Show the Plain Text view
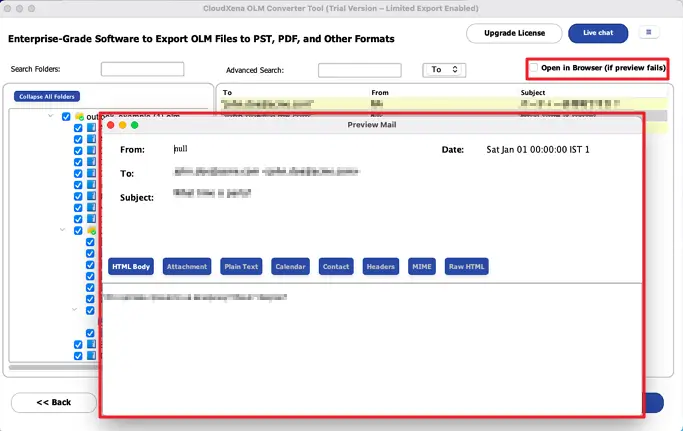The image size is (683, 431). pos(241,267)
